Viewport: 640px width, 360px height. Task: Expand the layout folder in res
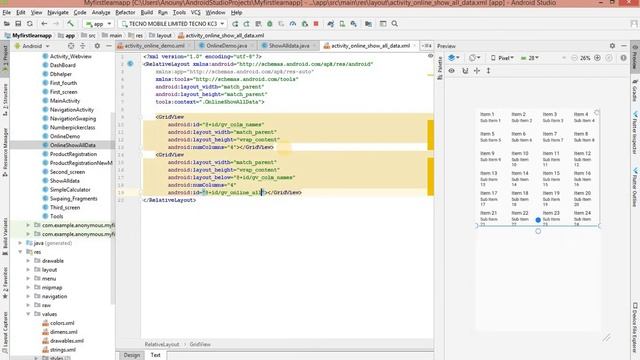click(28, 270)
